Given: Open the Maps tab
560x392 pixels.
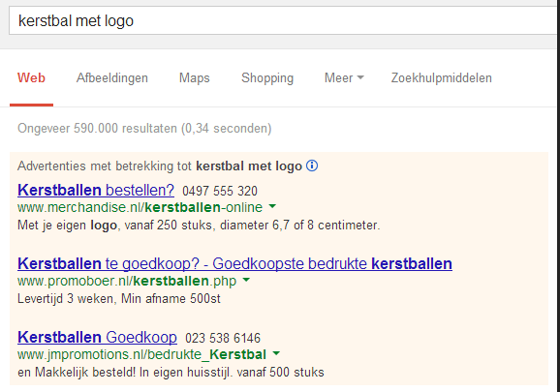Looking at the screenshot, I should pos(195,78).
